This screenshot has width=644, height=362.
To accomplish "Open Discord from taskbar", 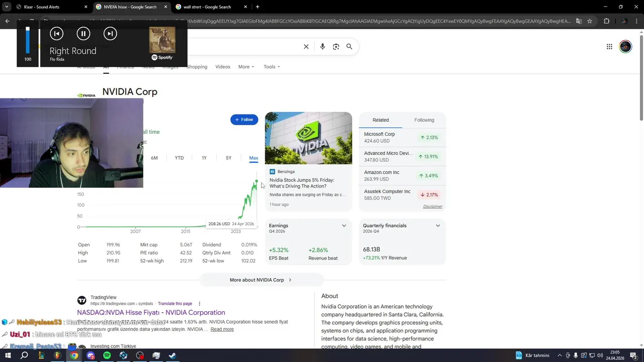I will click(91, 355).
